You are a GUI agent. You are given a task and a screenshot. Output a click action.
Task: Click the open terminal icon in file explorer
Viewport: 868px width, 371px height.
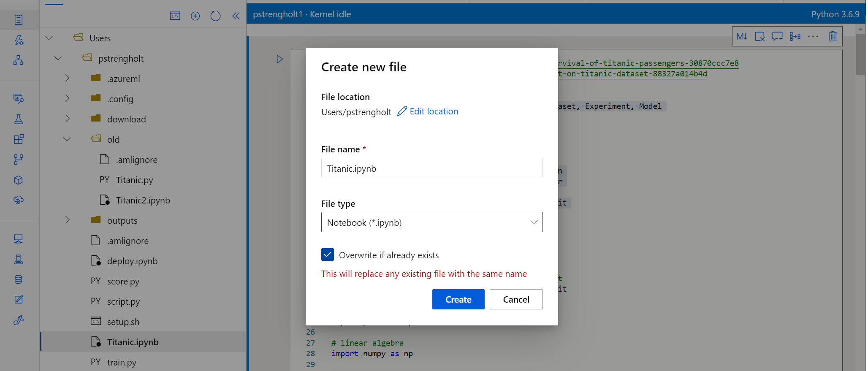tap(175, 16)
